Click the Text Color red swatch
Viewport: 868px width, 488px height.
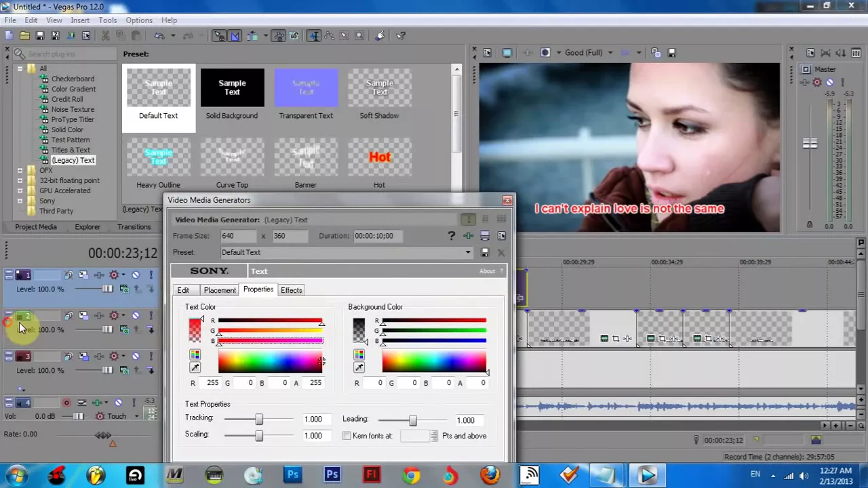[195, 330]
